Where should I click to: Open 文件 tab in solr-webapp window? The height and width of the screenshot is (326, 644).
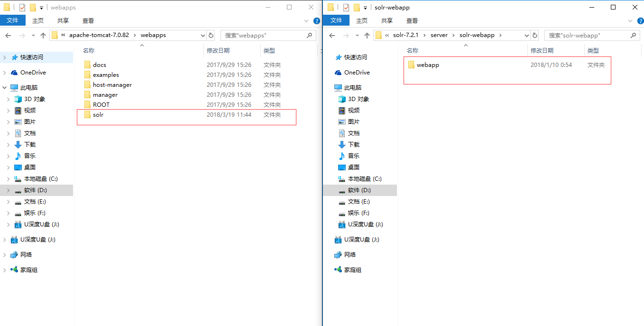[336, 20]
